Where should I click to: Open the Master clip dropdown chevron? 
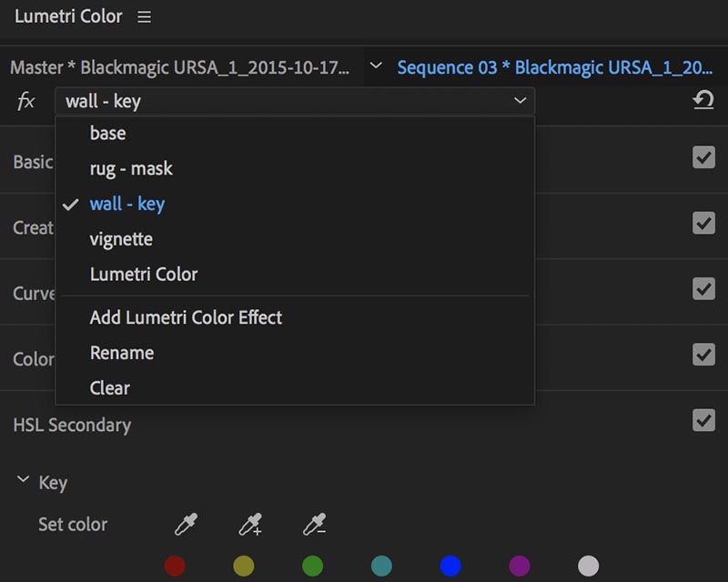pyautogui.click(x=376, y=65)
